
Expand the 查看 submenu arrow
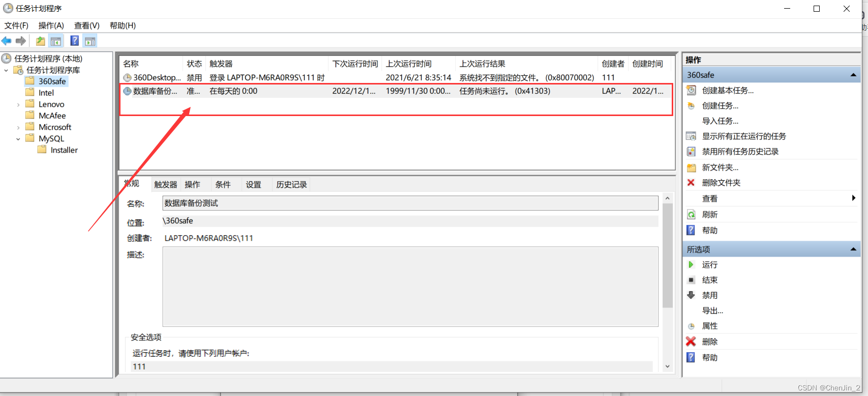(854, 198)
